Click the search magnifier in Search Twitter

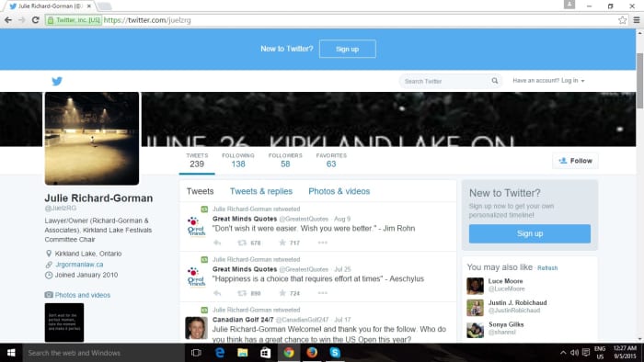(x=495, y=81)
